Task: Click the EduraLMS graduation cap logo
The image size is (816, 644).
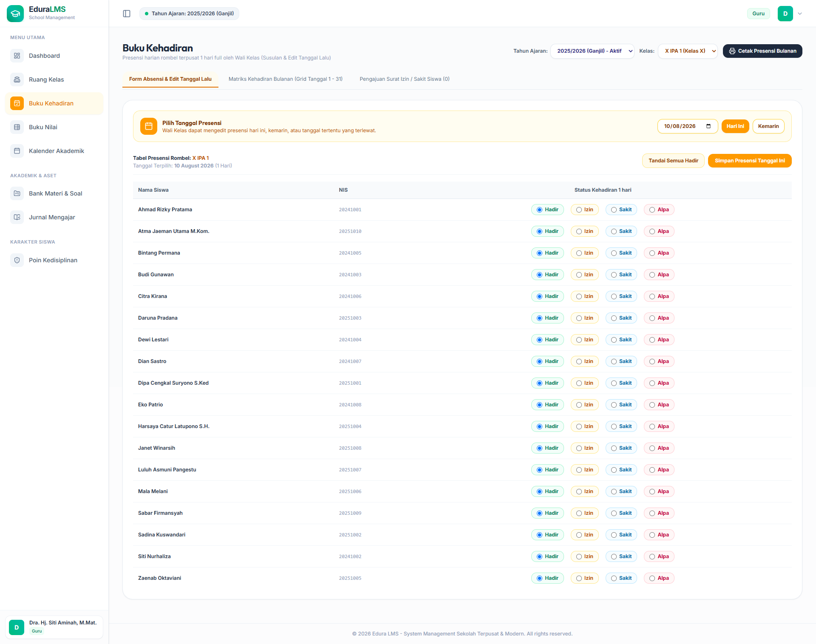Action: [x=15, y=14]
